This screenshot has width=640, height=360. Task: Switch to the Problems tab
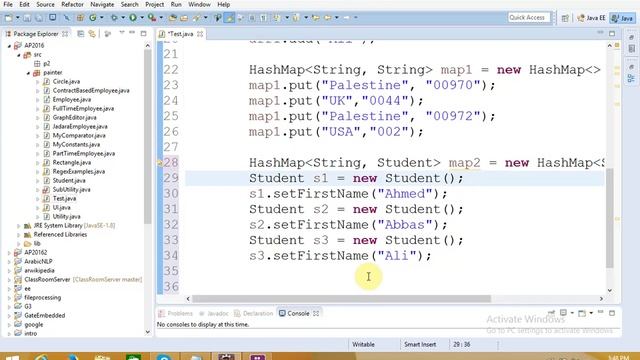176,313
